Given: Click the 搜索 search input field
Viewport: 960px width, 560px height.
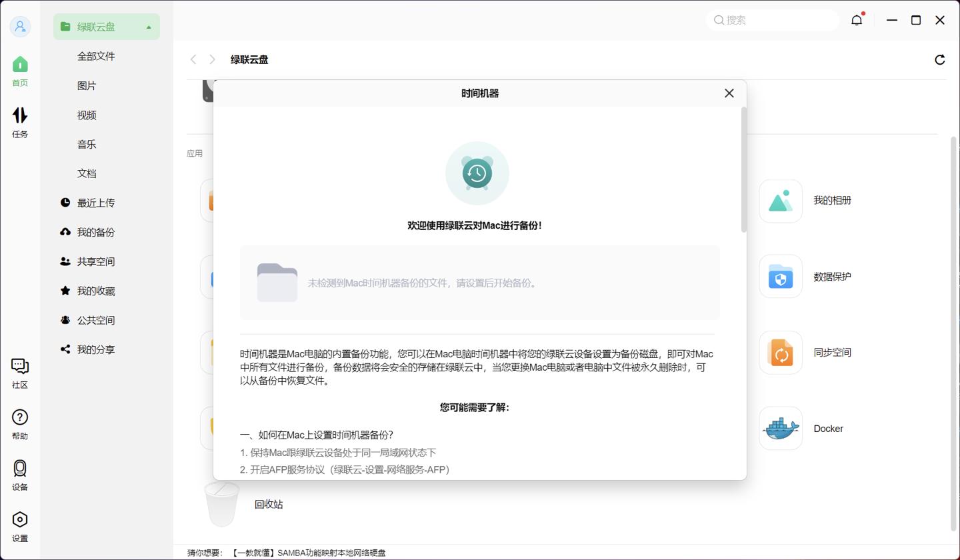Looking at the screenshot, I should [772, 20].
